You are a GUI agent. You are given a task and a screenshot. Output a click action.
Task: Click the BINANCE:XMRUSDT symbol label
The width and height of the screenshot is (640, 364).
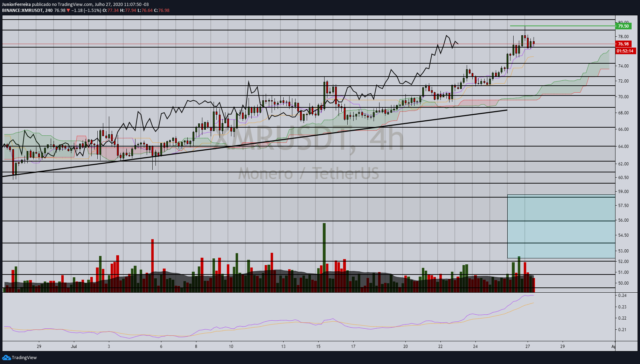point(22,10)
